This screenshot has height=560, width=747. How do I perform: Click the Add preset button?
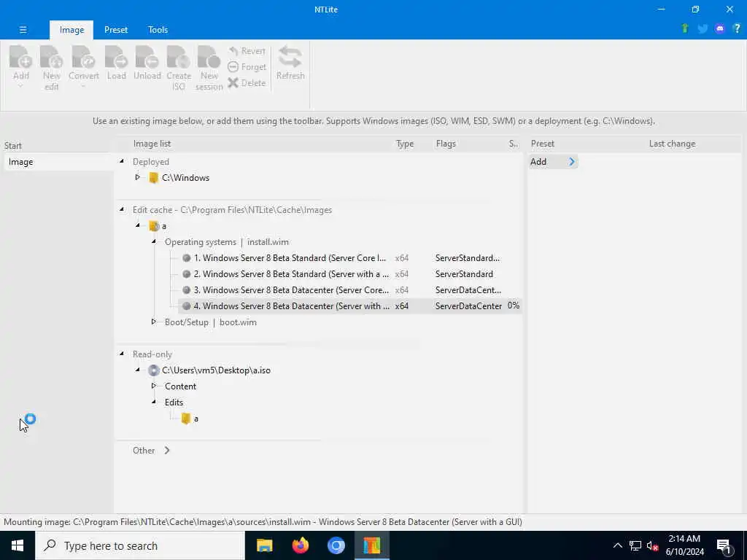(553, 162)
